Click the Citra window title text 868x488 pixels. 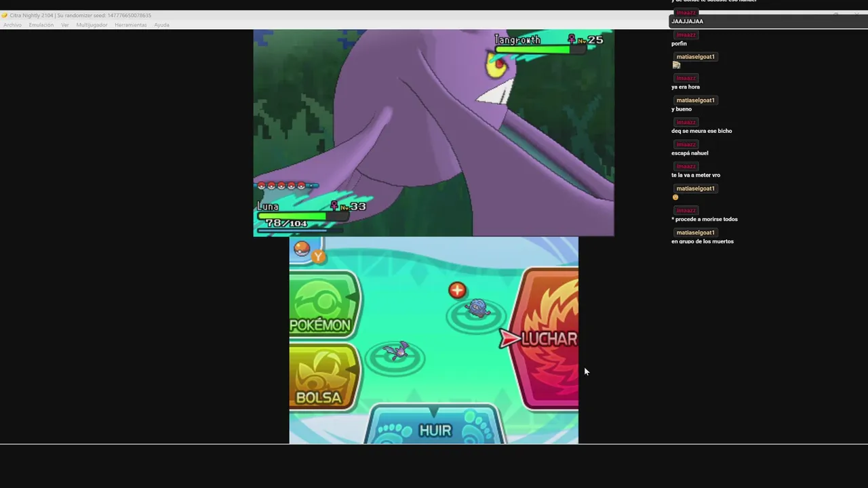(x=81, y=15)
